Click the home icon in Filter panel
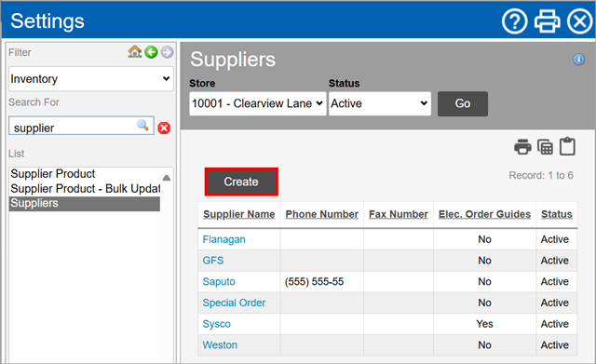596x364 pixels. tap(134, 52)
